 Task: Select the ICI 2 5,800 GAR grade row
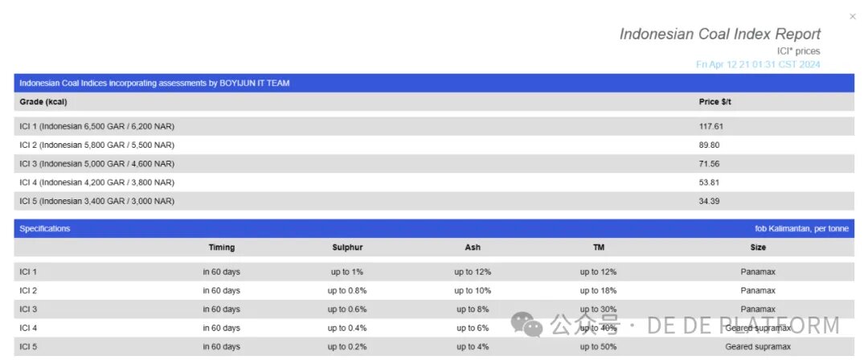434,145
